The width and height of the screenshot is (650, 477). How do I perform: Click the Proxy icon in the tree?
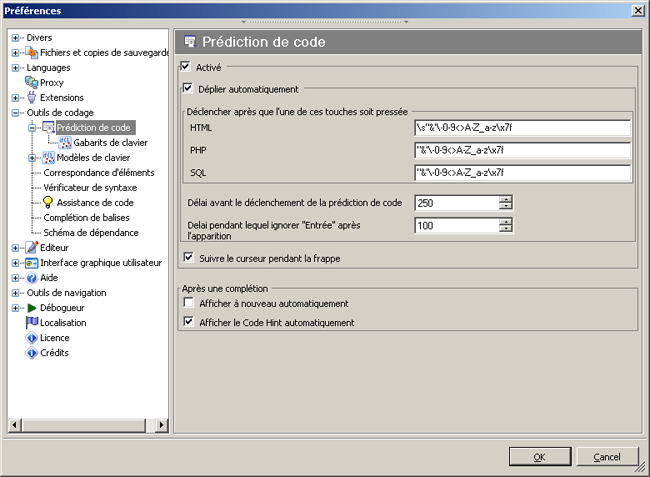[32, 83]
